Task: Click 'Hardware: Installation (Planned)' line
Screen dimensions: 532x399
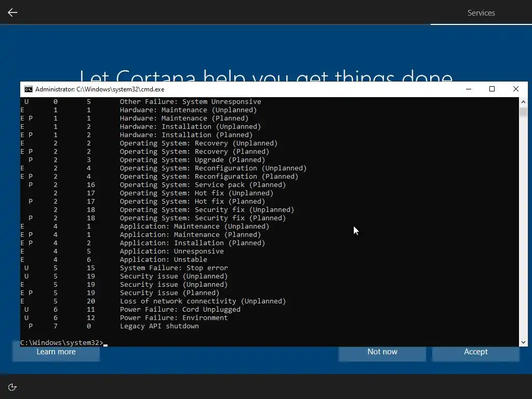Action: point(186,135)
